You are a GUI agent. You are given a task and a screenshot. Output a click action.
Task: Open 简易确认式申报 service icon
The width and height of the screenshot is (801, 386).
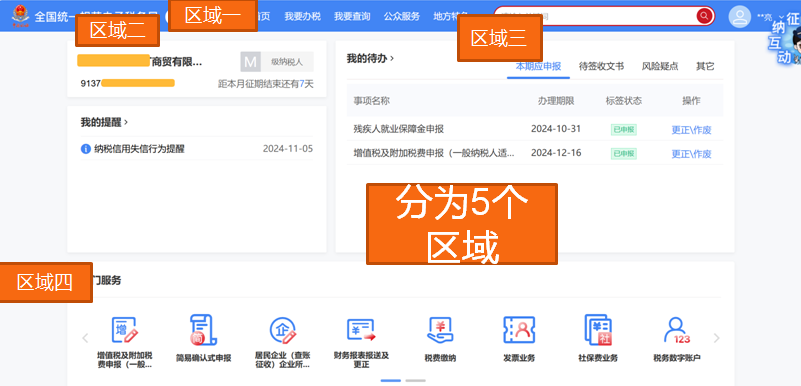pyautogui.click(x=203, y=330)
